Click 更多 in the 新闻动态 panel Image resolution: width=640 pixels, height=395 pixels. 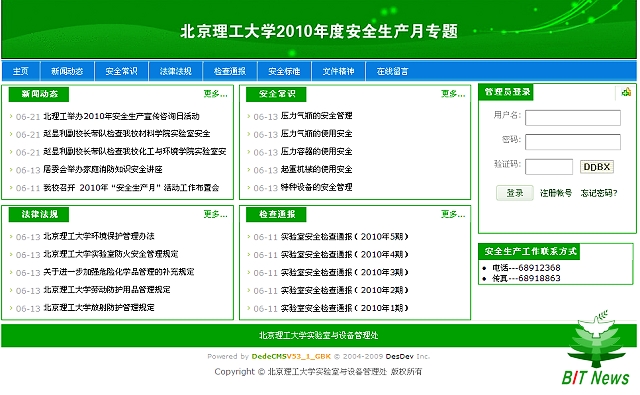coord(216,94)
